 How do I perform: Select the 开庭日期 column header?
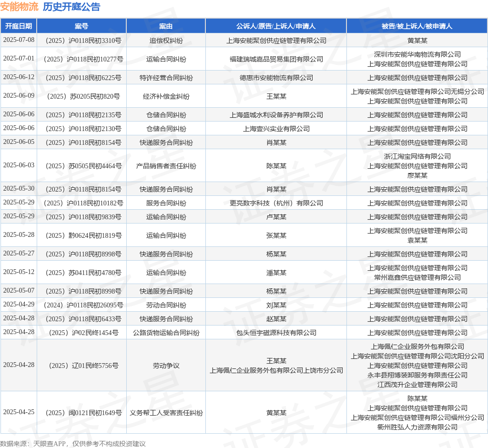pos(19,26)
